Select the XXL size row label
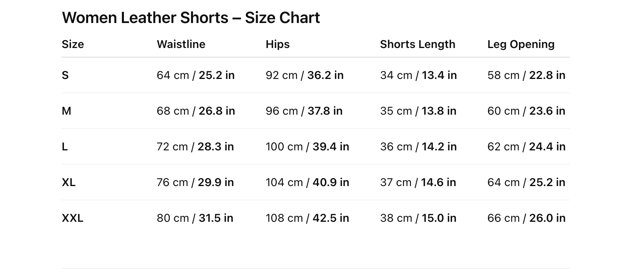 tap(72, 218)
